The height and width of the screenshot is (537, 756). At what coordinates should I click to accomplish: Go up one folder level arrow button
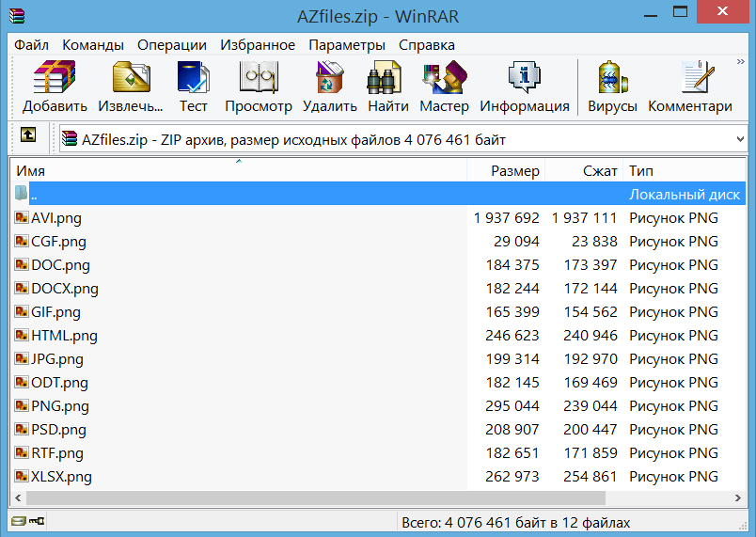[x=28, y=134]
